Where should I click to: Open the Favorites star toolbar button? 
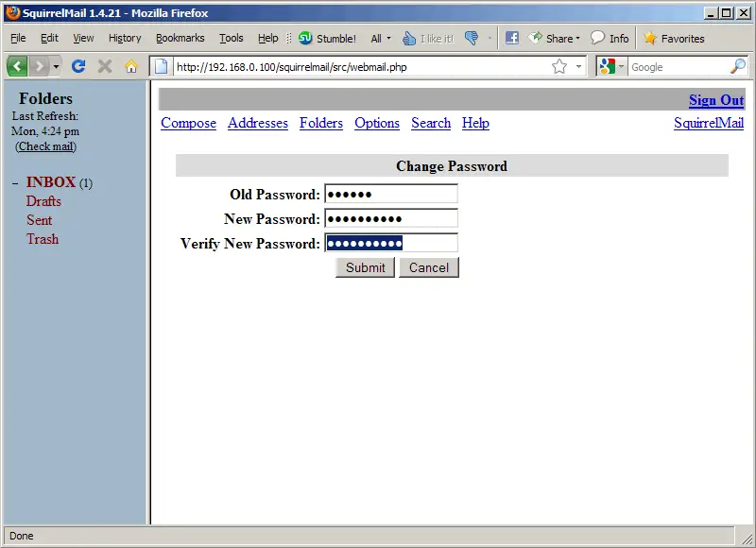point(674,38)
